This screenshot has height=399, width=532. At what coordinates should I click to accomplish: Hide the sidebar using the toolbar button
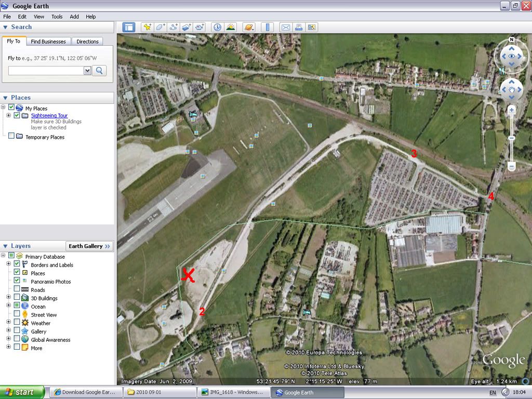(128, 28)
